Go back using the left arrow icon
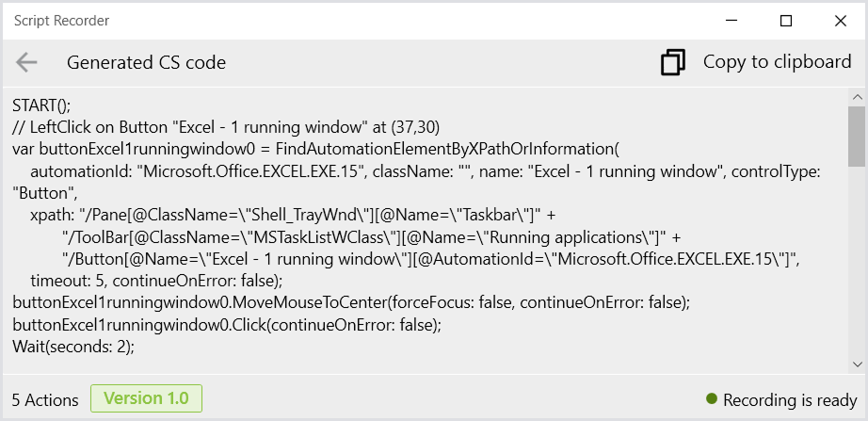 tap(26, 62)
